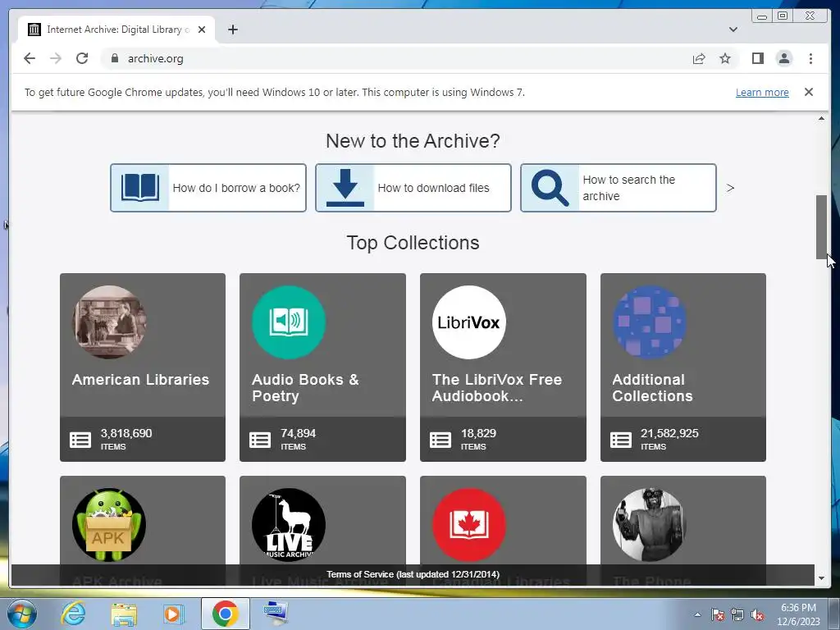
Task: Open the on-screen keyboard taskbar icon
Action: click(276, 613)
